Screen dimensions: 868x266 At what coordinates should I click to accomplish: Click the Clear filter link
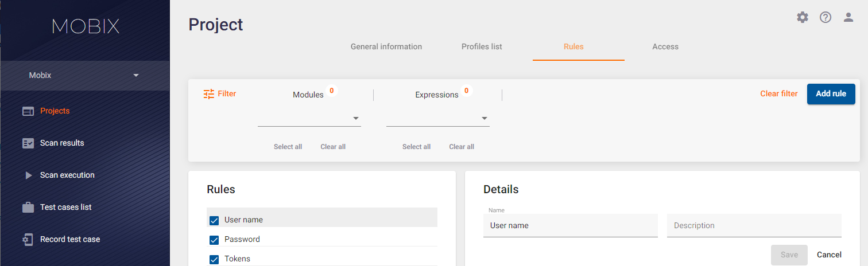click(x=779, y=94)
